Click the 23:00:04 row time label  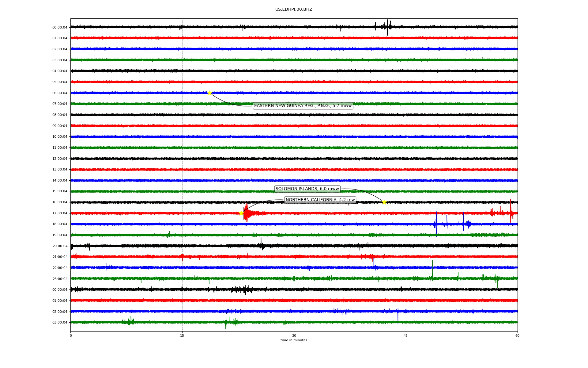pyautogui.click(x=60, y=279)
